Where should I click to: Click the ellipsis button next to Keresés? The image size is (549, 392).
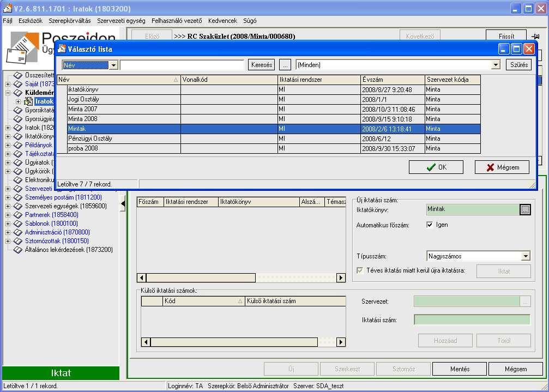point(285,65)
